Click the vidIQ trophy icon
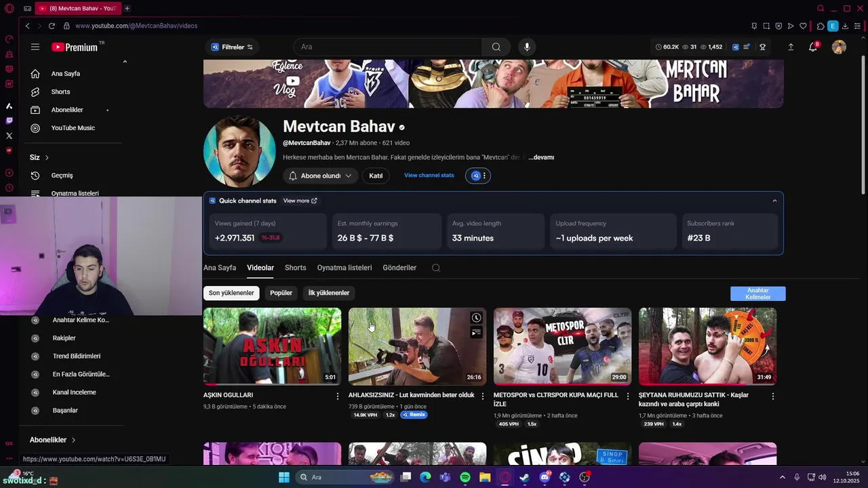 coord(762,47)
